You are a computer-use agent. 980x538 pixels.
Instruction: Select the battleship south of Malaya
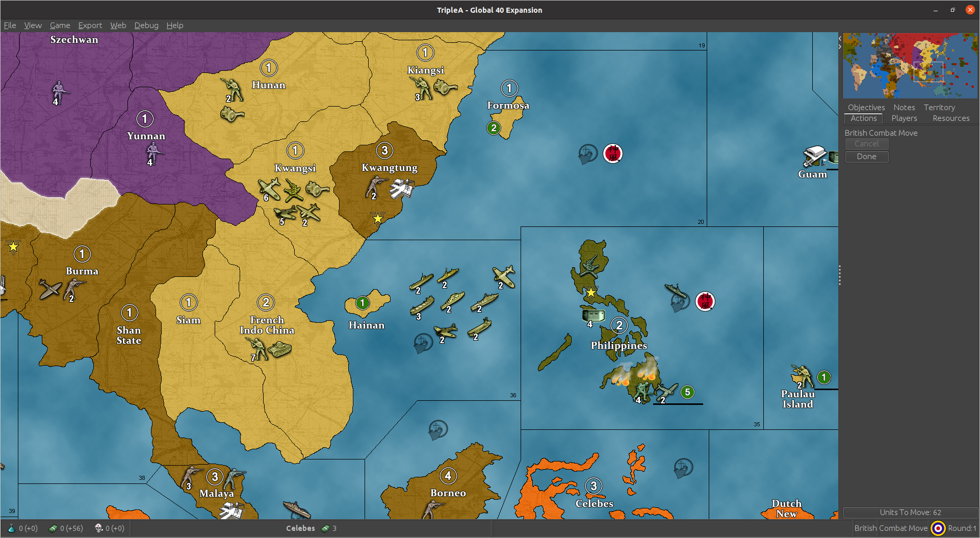pos(297,508)
